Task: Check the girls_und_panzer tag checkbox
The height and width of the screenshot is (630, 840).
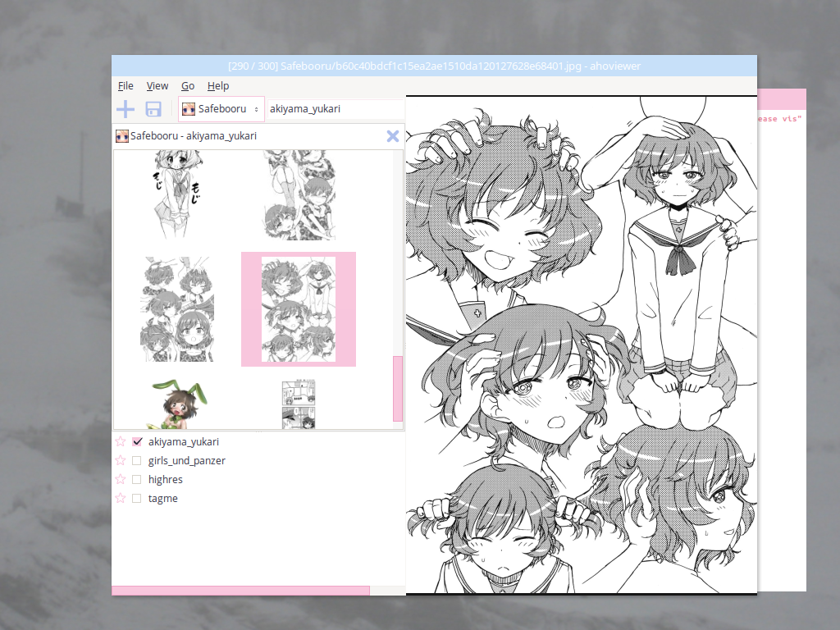Action: coord(137,460)
